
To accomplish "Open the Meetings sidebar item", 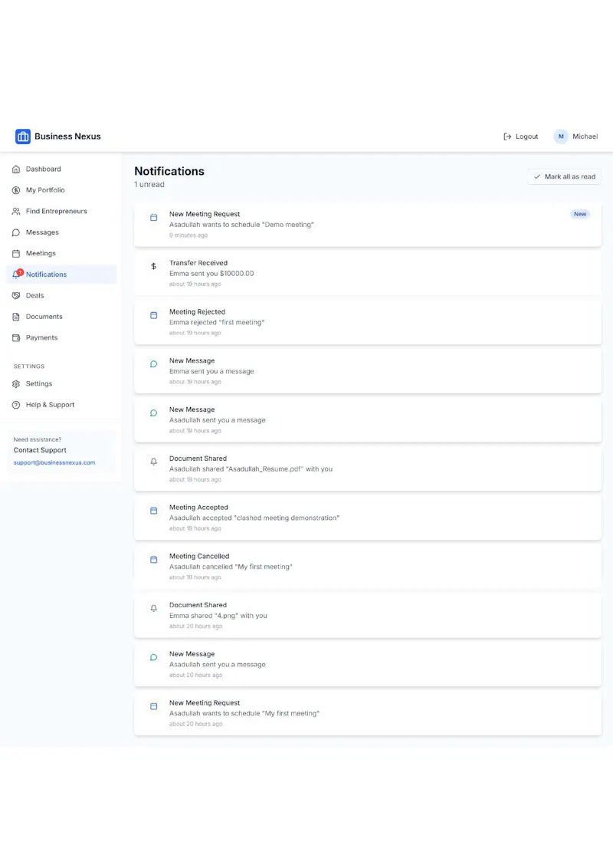I will [x=61, y=254].
